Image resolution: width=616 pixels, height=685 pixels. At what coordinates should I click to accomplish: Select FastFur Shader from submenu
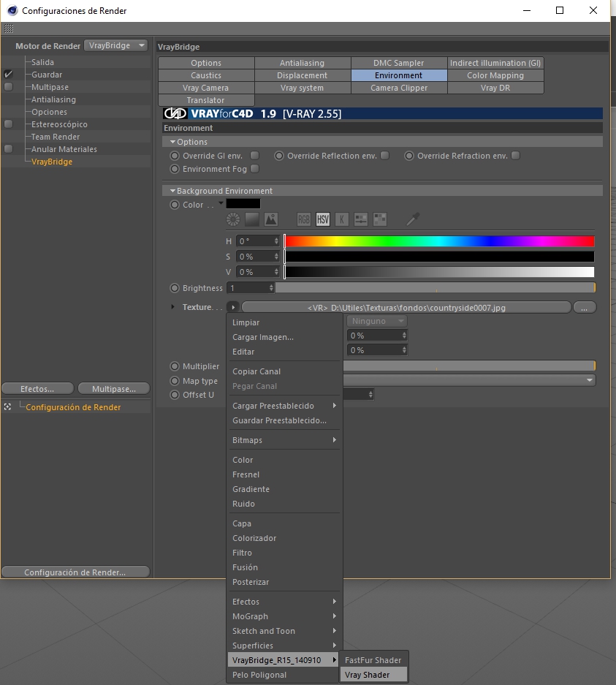[x=373, y=660]
